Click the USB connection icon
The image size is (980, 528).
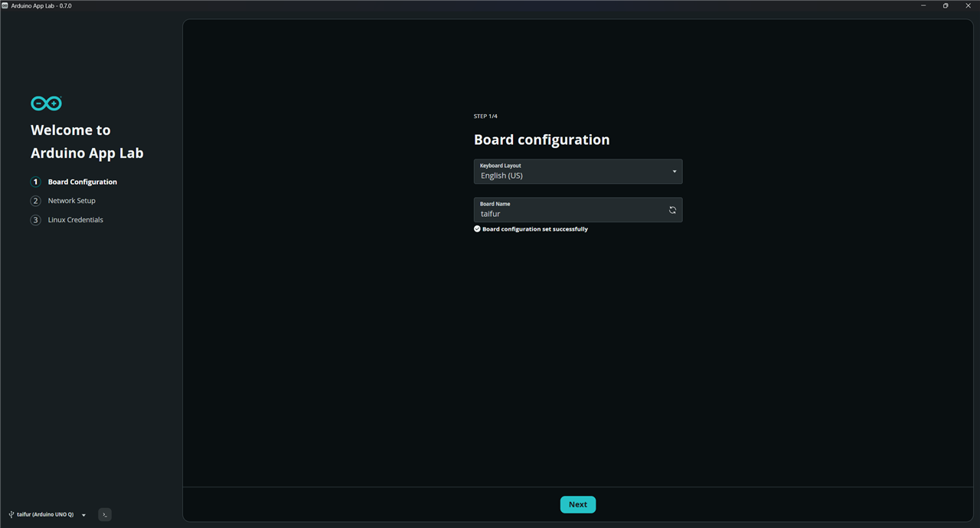(11, 515)
